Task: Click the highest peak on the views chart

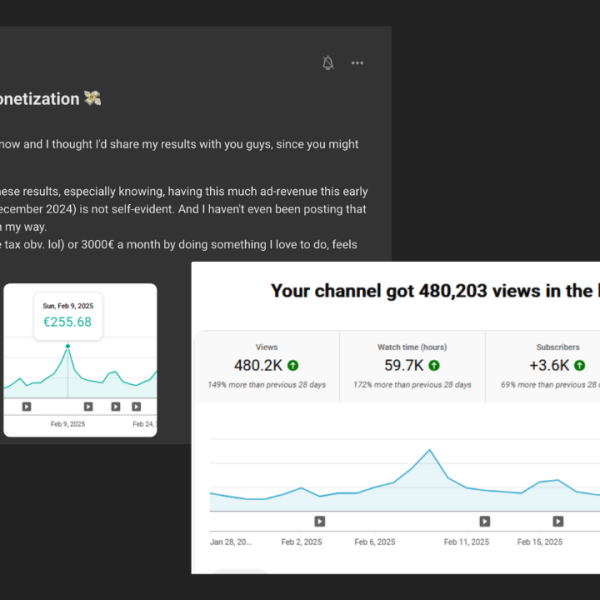Action: coord(429,450)
